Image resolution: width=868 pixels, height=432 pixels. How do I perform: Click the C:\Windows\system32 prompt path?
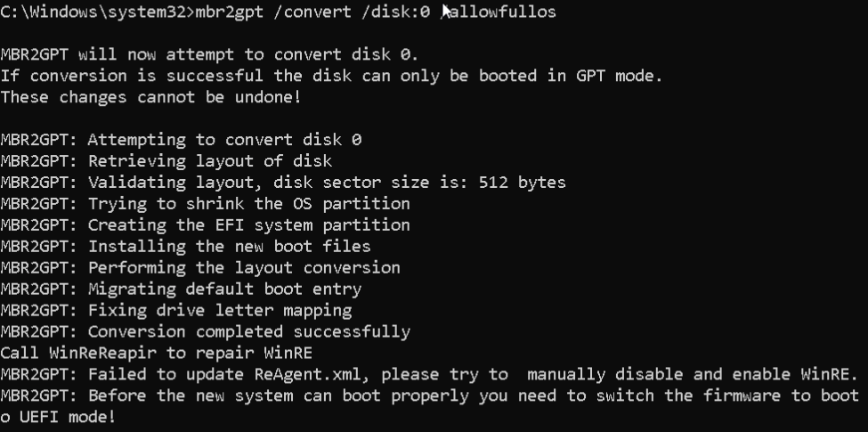[x=93, y=12]
